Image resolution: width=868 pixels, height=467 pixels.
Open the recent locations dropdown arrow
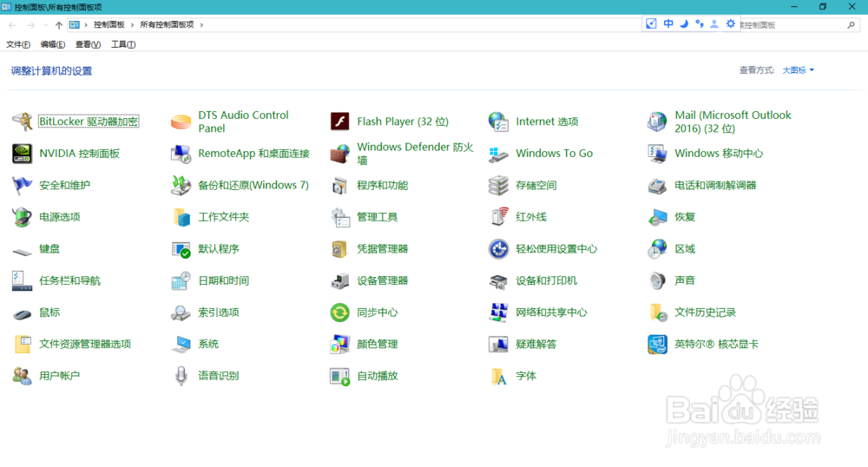click(45, 25)
